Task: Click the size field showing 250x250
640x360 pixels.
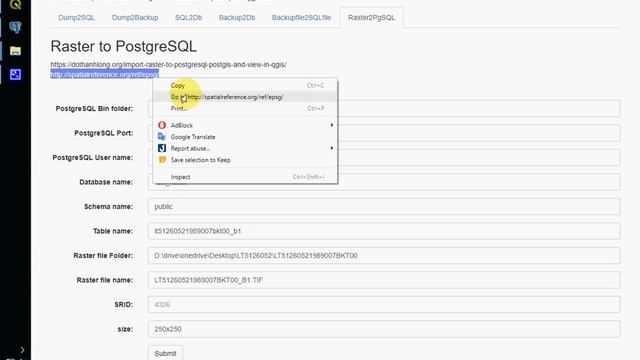Action: tap(384, 329)
